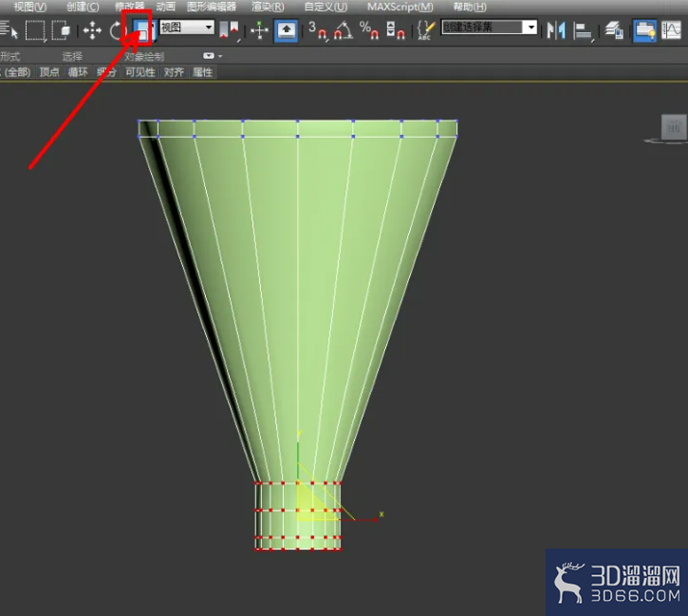Toggle Select and Manipulate icon

point(259,30)
